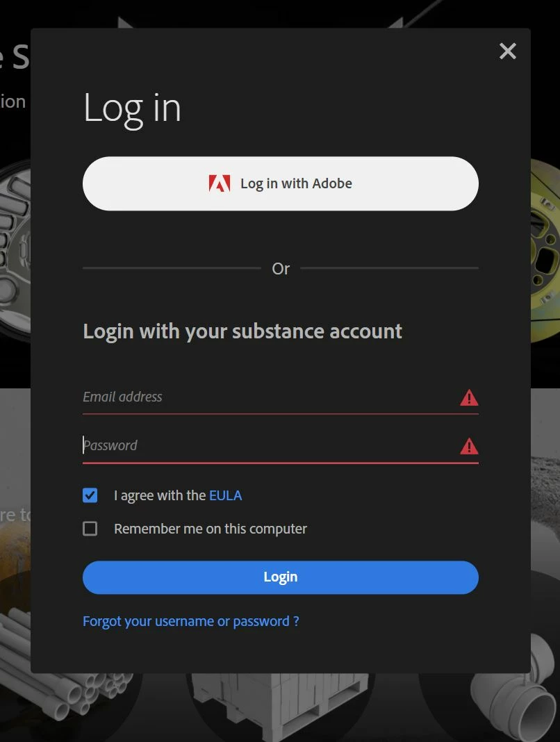Click the Or divider text
This screenshot has height=742, width=560.
[x=281, y=268]
